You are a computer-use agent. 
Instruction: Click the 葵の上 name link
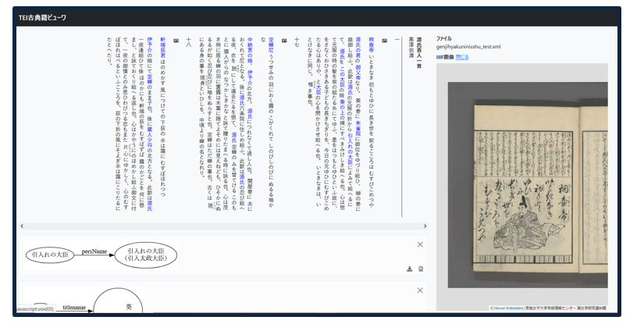coord(342,107)
